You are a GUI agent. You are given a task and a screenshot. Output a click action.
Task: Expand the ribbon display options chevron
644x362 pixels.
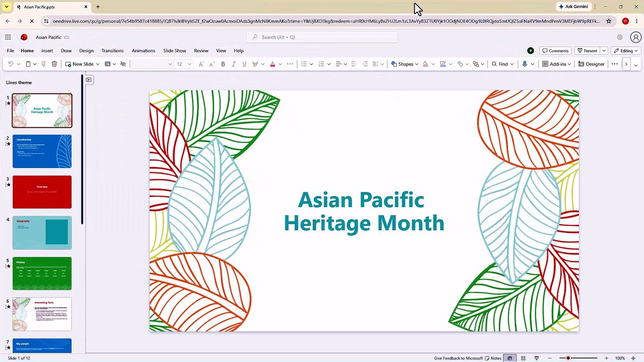635,65
